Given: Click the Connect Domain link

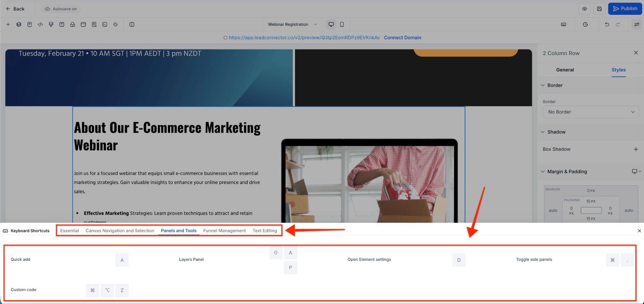Looking at the screenshot, I should coord(402,37).
